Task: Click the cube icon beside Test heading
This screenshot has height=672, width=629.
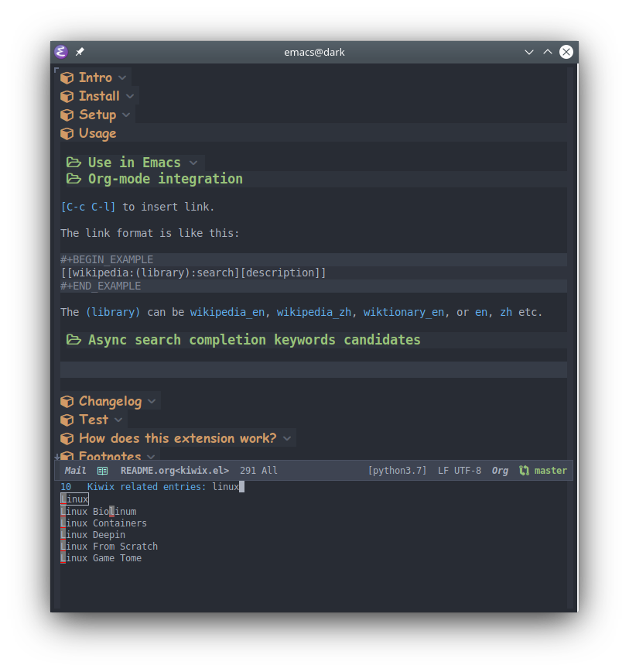Action: [x=67, y=420]
